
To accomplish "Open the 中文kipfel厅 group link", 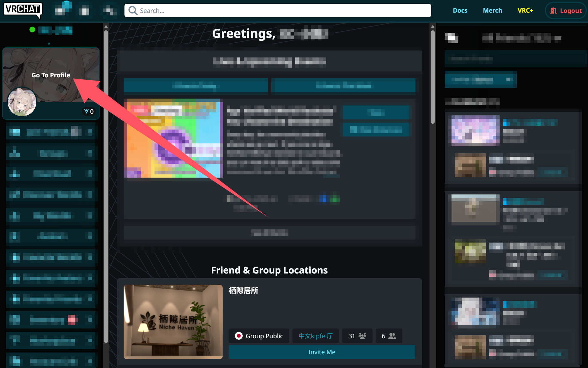I will 316,336.
